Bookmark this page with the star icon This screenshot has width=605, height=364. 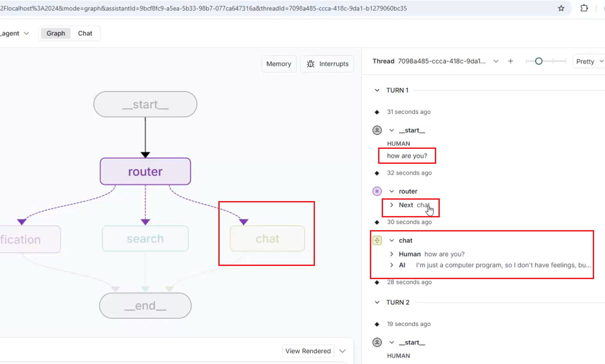(561, 8)
